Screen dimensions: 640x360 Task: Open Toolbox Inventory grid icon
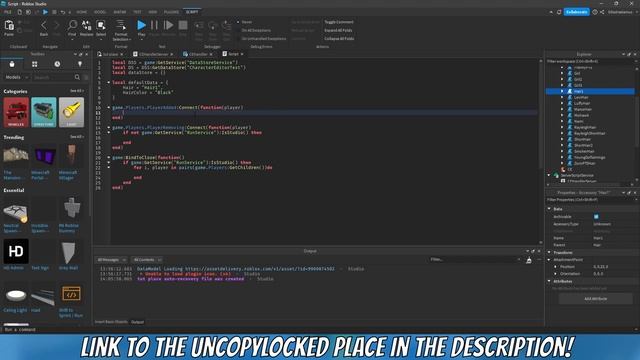[x=35, y=64]
